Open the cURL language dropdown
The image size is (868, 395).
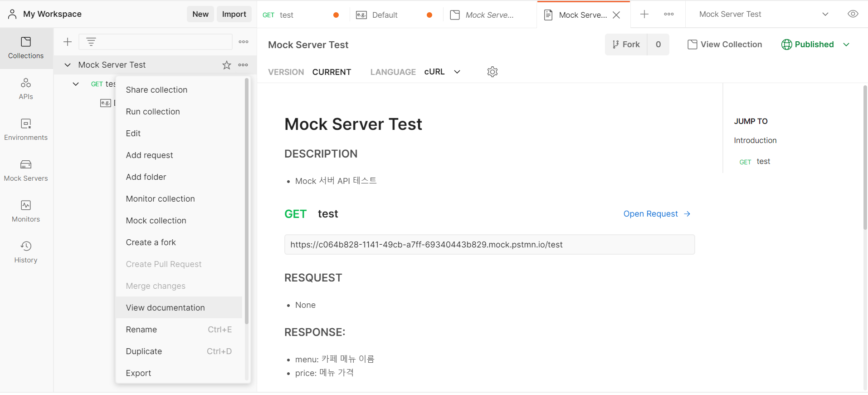[443, 72]
